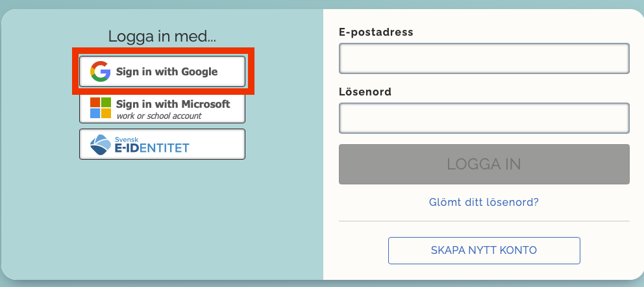Open the 'Glömt ditt lösenord?' link
The height and width of the screenshot is (287, 644).
pyautogui.click(x=484, y=202)
